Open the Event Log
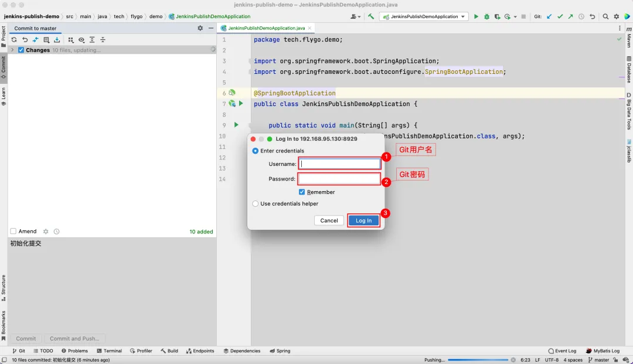The width and height of the screenshot is (633, 364). click(x=562, y=351)
